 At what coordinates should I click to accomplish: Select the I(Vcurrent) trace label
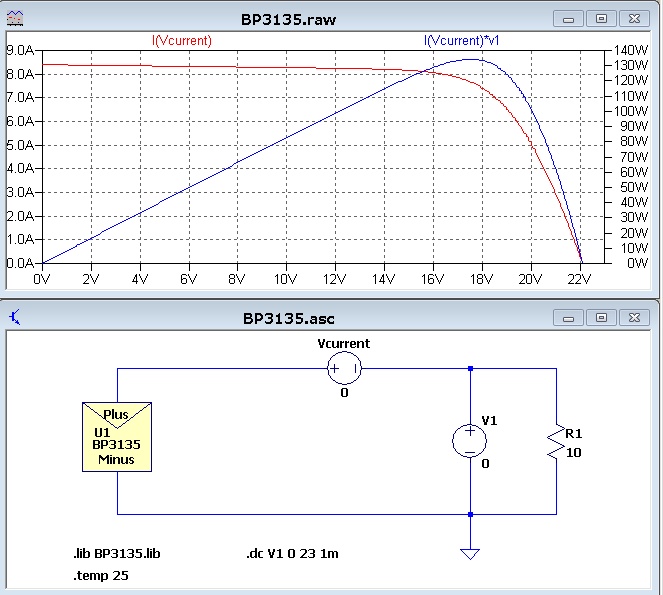[x=182, y=41]
